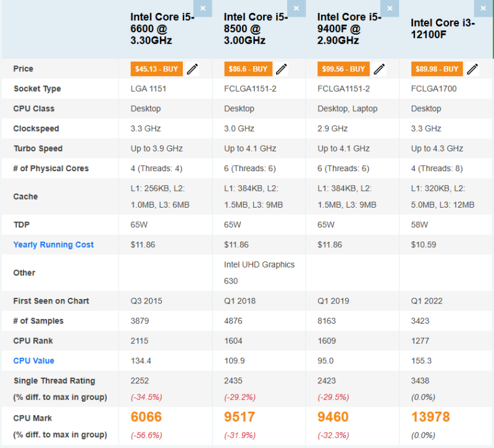The width and height of the screenshot is (494, 448).
Task: Click the CPU Mark score 9517
Action: pyautogui.click(x=240, y=416)
